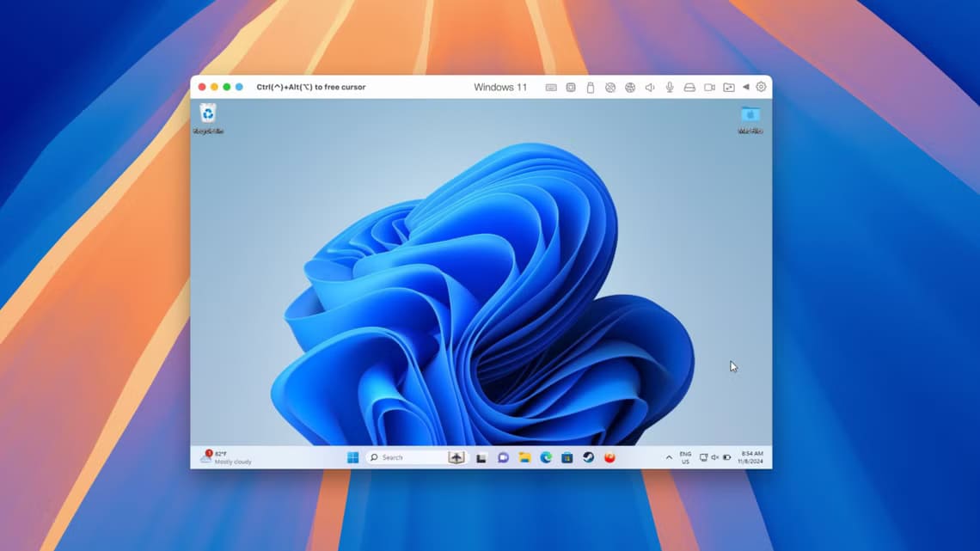
Task: Click the hard disk drive icon in the VM toolbar
Action: [689, 87]
